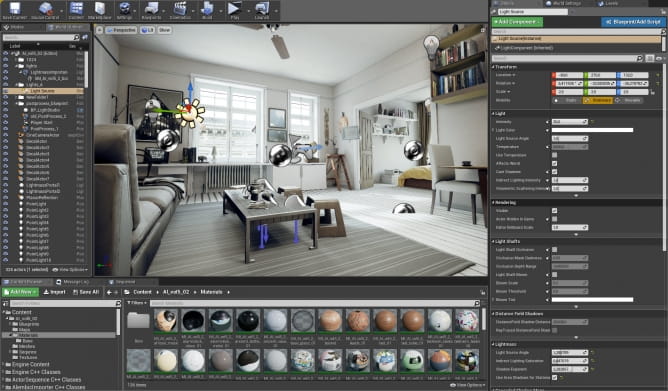Click the scale lock icon in Transform
The image size is (668, 391).
(653, 92)
